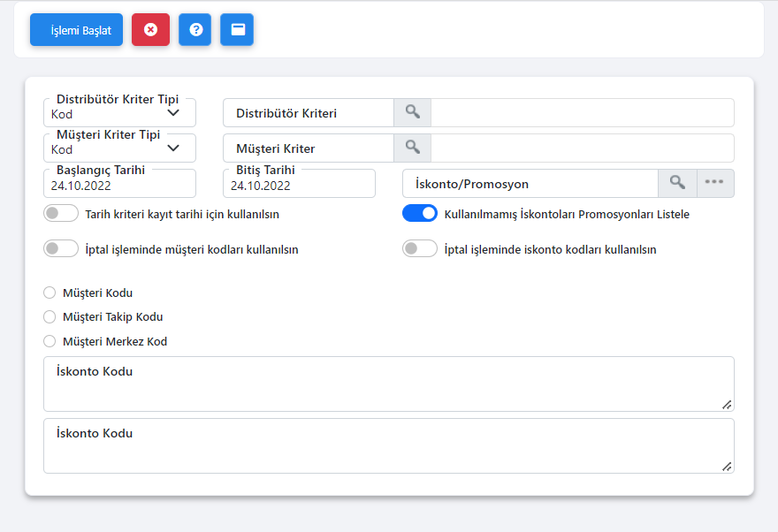778x532 pixels.
Task: Click the three-dots icon beside İskonto/Promosyon
Action: click(715, 184)
